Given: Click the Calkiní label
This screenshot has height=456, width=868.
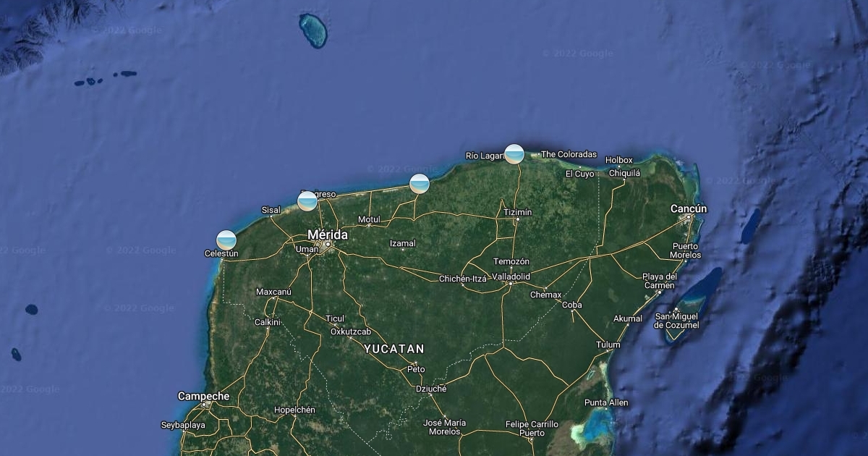Looking at the screenshot, I should coord(267,322).
